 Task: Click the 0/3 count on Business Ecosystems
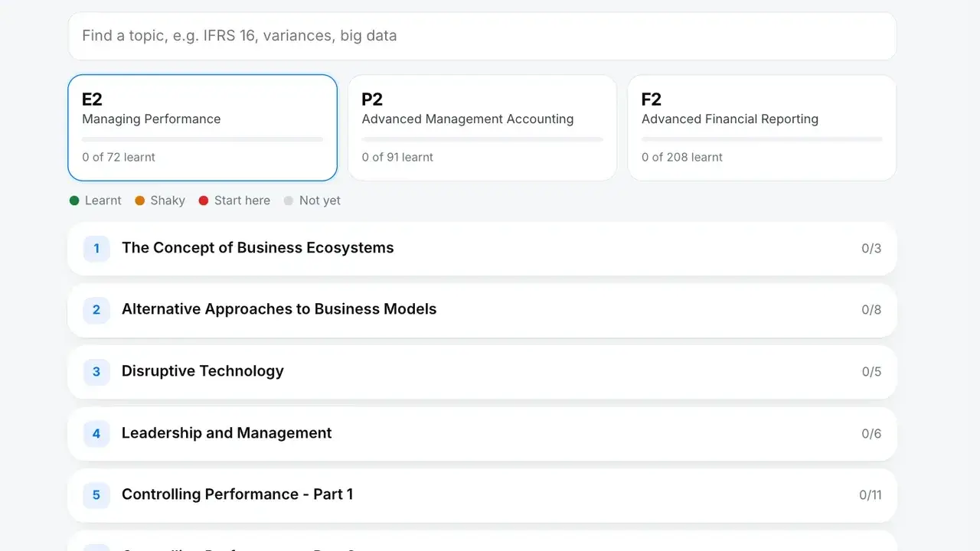[x=871, y=248]
